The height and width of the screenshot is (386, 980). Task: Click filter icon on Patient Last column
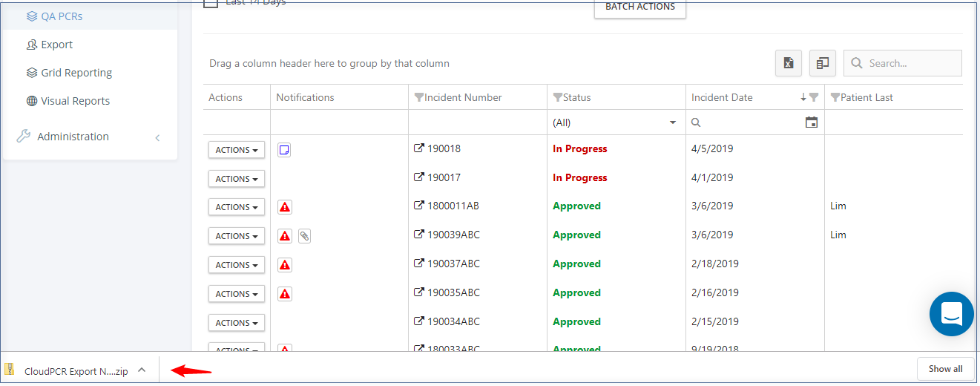pos(835,97)
